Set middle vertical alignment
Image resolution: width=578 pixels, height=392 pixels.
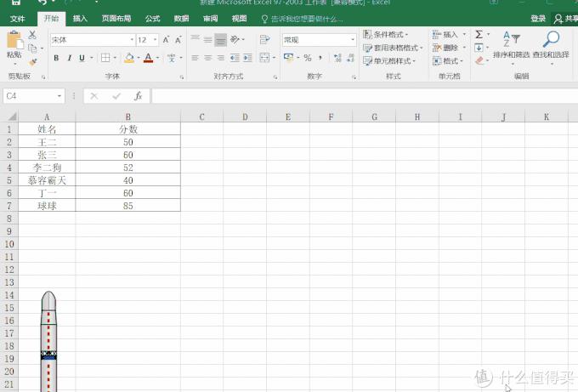point(208,39)
